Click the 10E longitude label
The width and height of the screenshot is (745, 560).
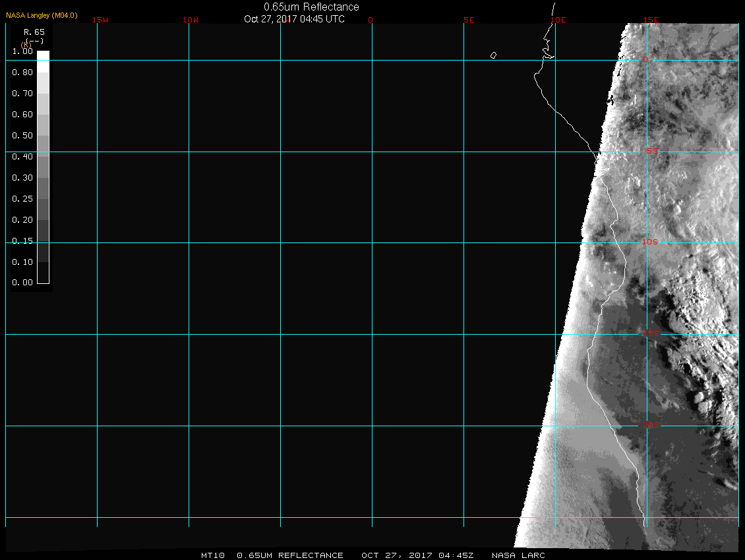(x=558, y=20)
